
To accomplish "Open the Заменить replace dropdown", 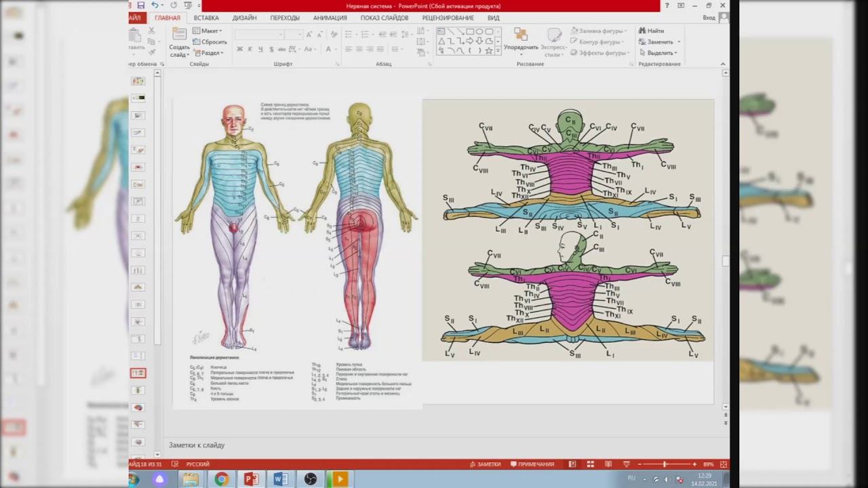I will coord(660,42).
